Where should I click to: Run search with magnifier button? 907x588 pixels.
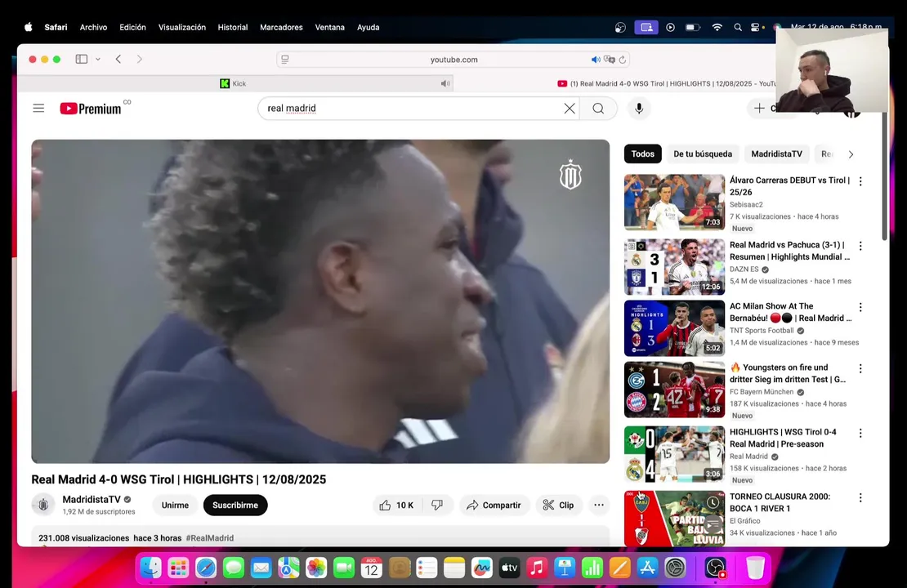(598, 108)
